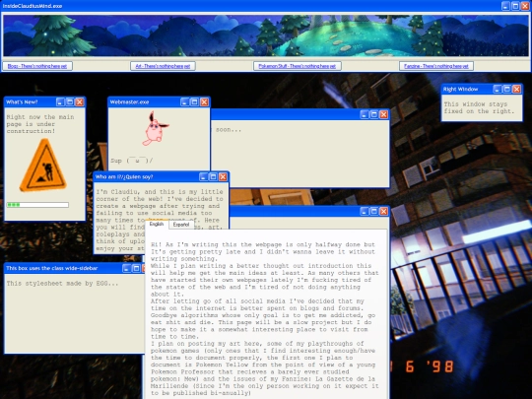Click the night forest banner image
This screenshot has width=532, height=399.
(x=266, y=35)
